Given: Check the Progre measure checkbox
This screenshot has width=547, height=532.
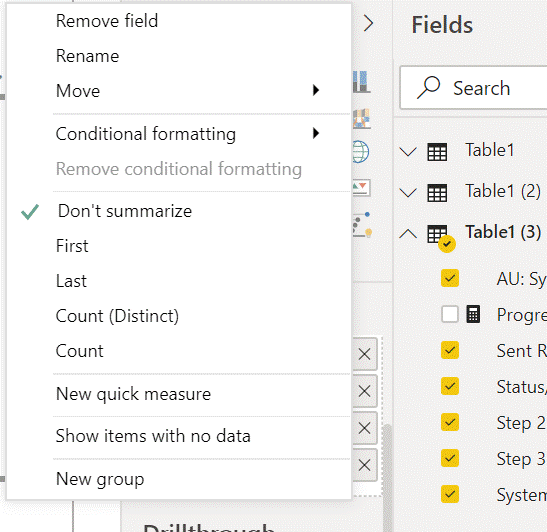Looking at the screenshot, I should [450, 314].
